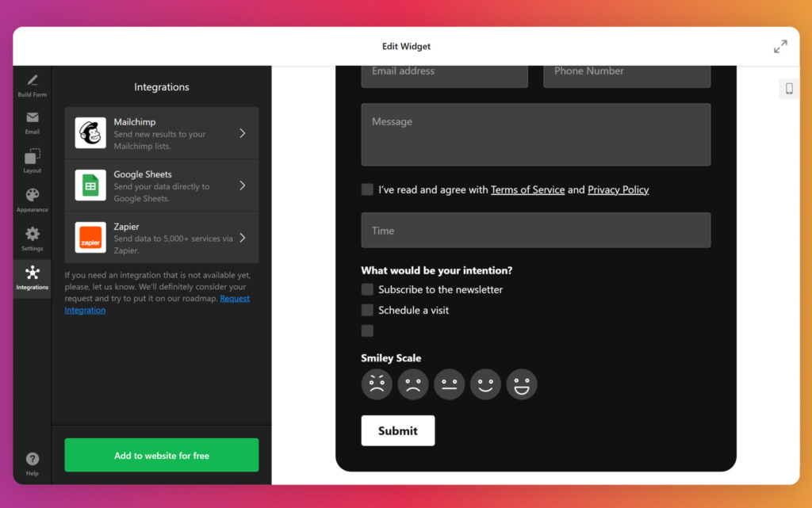
Task: Enable the Subscribe to the newsletter option
Action: click(x=367, y=289)
